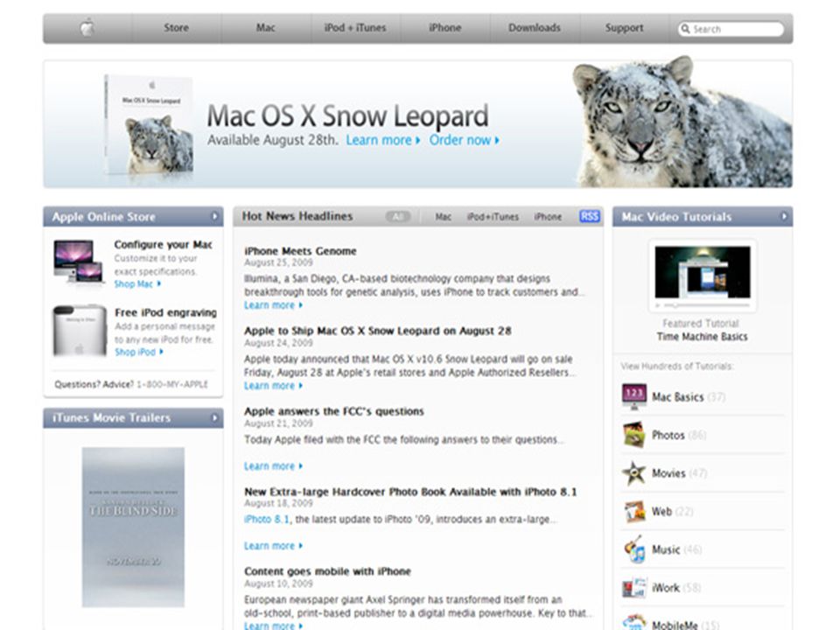
Task: Open the RSS feed icon
Action: pos(589,216)
